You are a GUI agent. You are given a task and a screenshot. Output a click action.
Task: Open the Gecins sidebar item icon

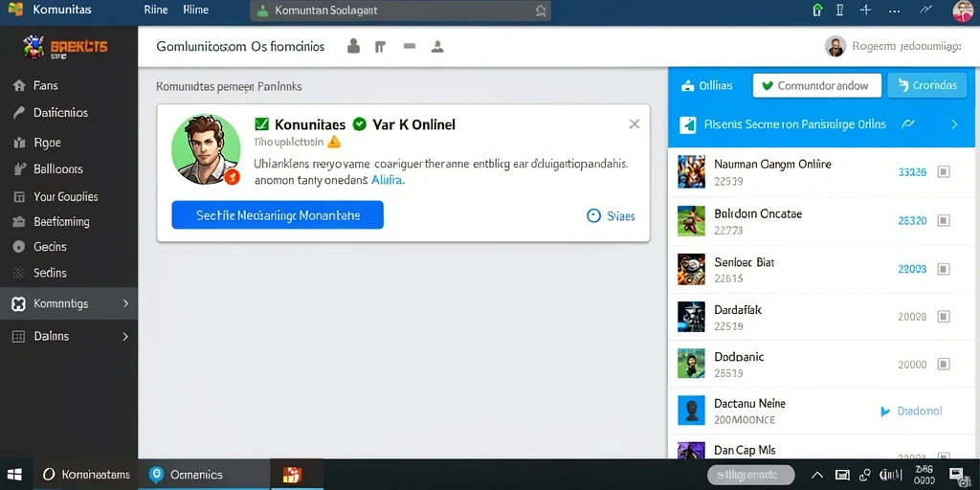[19, 246]
